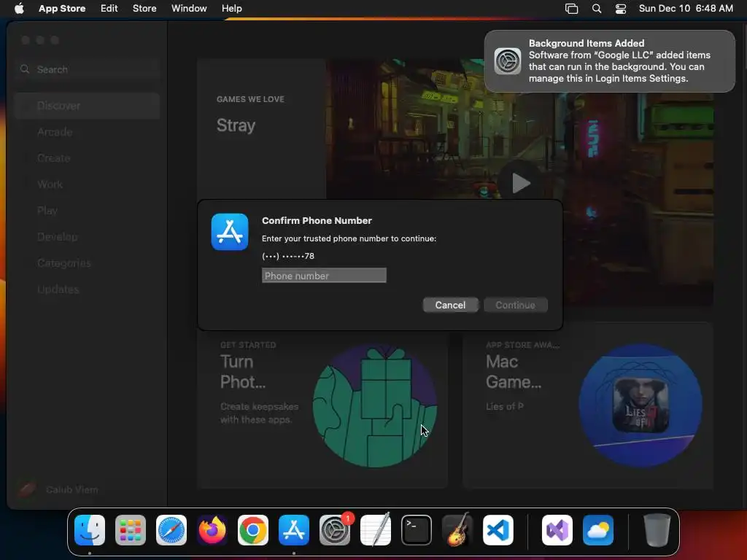Viewport: 747px width, 560px height.
Task: Open the Edit menu
Action: point(109,8)
